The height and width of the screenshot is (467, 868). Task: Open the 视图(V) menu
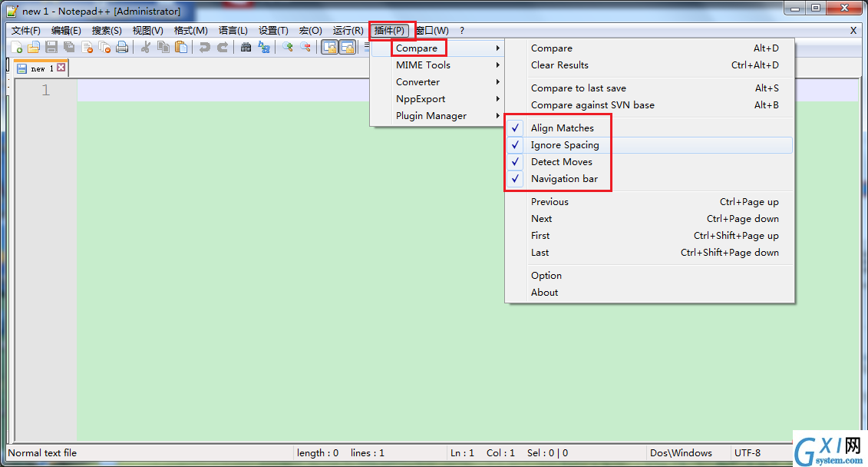[x=148, y=31]
